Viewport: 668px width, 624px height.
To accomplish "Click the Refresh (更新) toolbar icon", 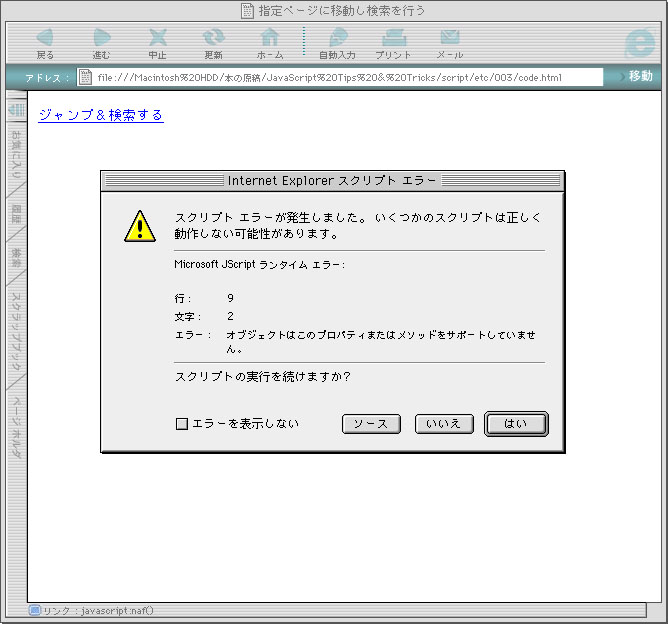I will 213,38.
